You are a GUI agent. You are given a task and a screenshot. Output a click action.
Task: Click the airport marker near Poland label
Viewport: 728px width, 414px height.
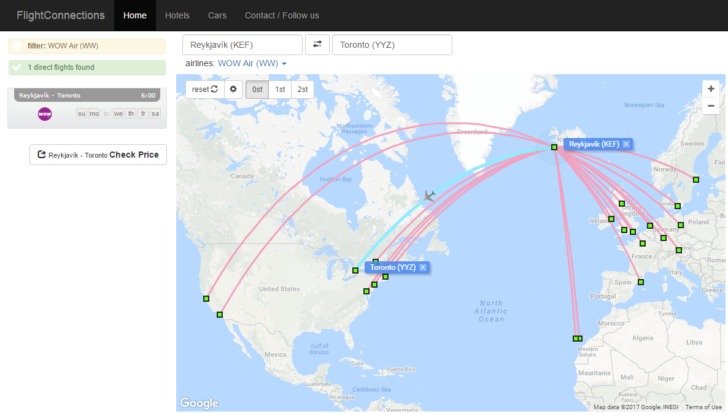click(681, 225)
